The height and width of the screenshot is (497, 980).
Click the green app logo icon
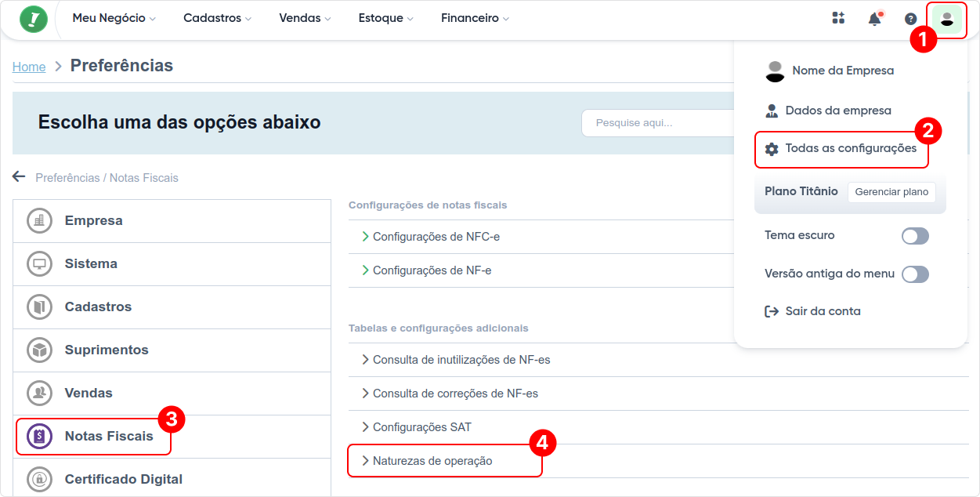(x=34, y=19)
